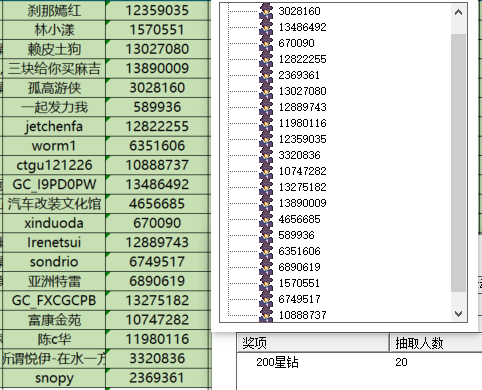This screenshot has height=390, width=482.
Task: Select tree entry text 3320836
Action: 299,155
